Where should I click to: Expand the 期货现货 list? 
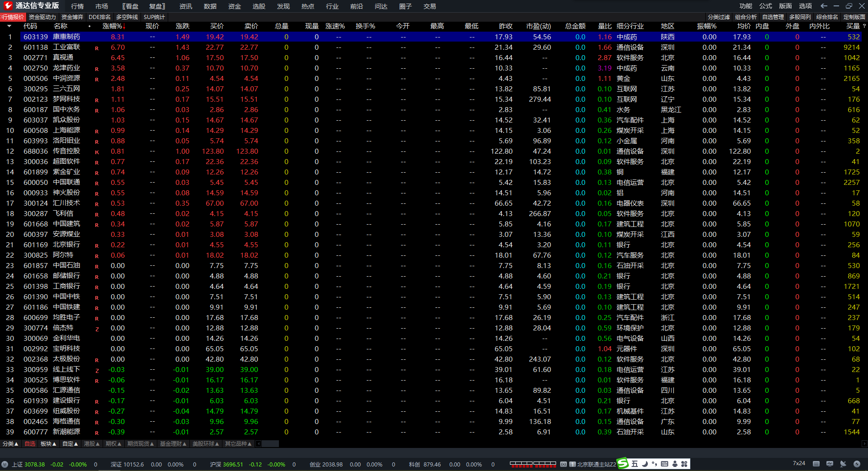tap(141, 444)
